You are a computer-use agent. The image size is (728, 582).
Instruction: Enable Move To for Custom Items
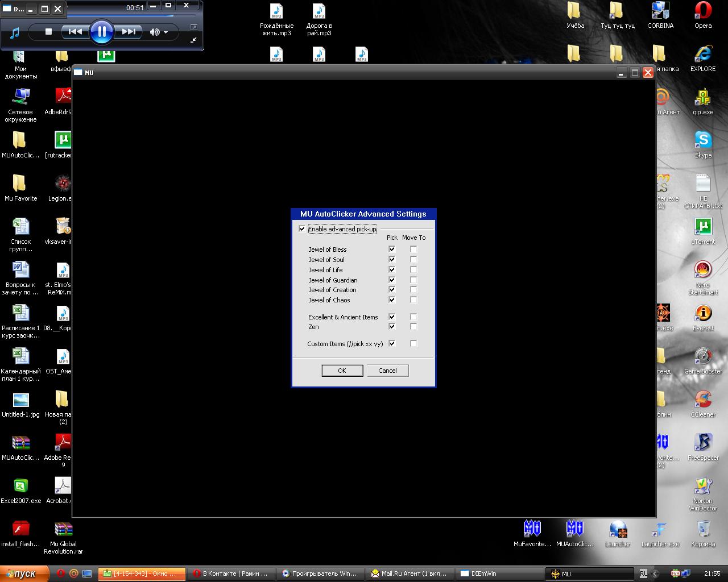click(413, 343)
